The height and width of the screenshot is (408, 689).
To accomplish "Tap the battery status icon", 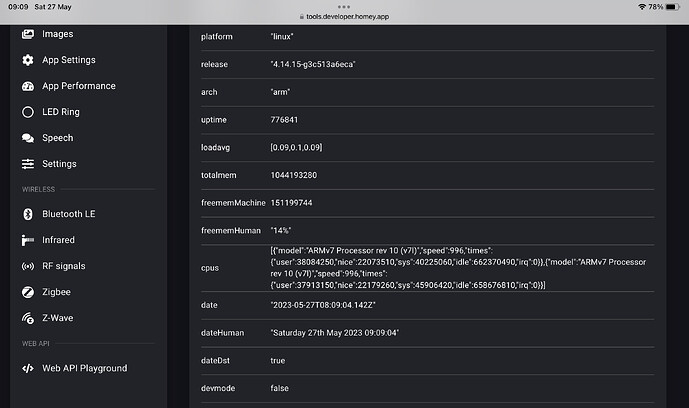I will point(673,7).
